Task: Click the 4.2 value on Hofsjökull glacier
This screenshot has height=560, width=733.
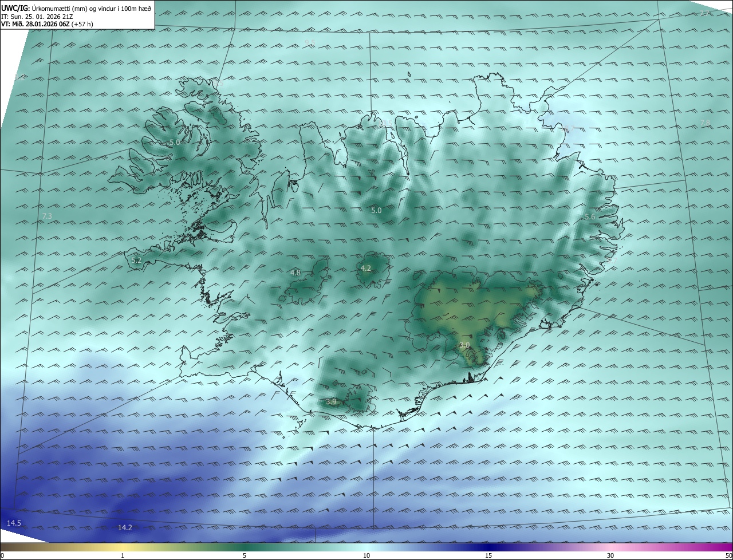Action: pyautogui.click(x=366, y=268)
